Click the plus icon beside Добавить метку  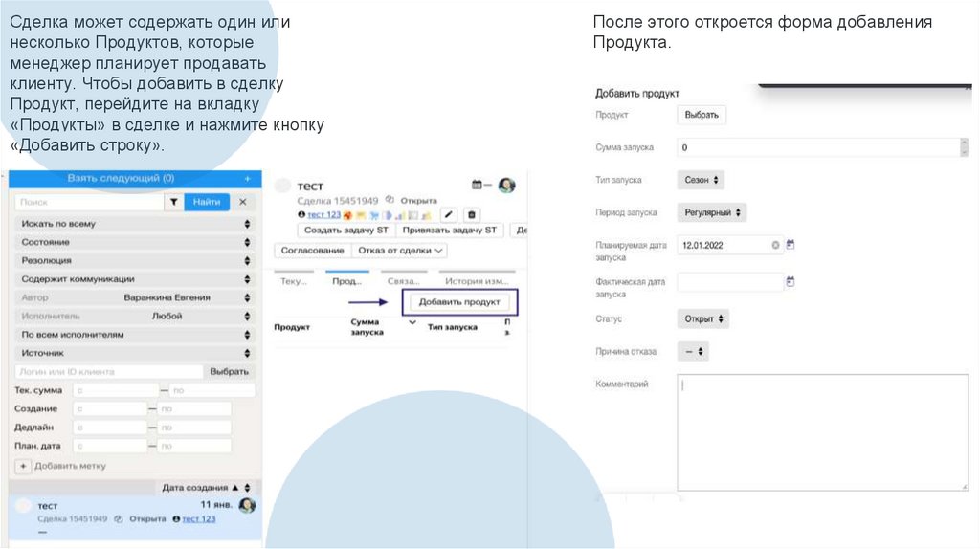pyautogui.click(x=23, y=466)
